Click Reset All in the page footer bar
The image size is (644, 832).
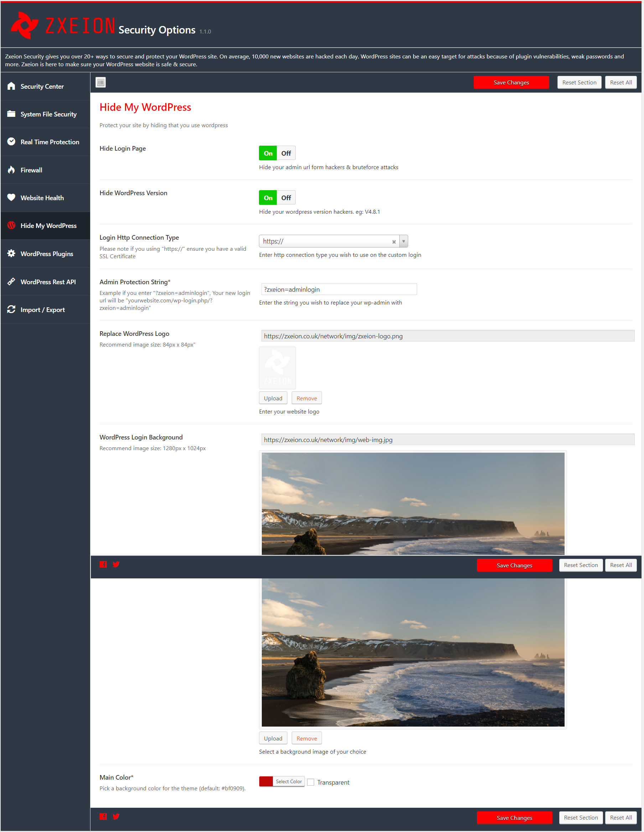pyautogui.click(x=621, y=818)
